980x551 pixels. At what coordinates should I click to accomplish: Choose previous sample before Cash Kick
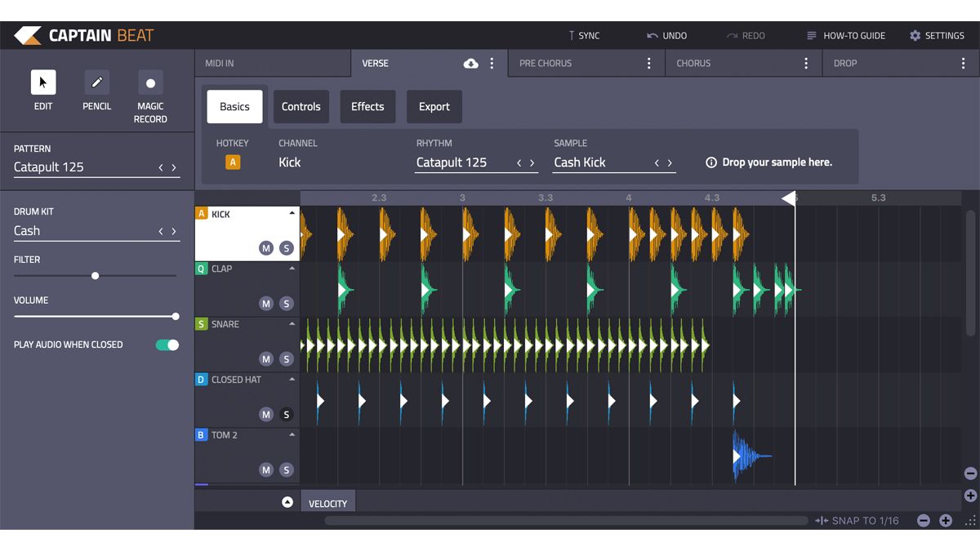(x=657, y=162)
